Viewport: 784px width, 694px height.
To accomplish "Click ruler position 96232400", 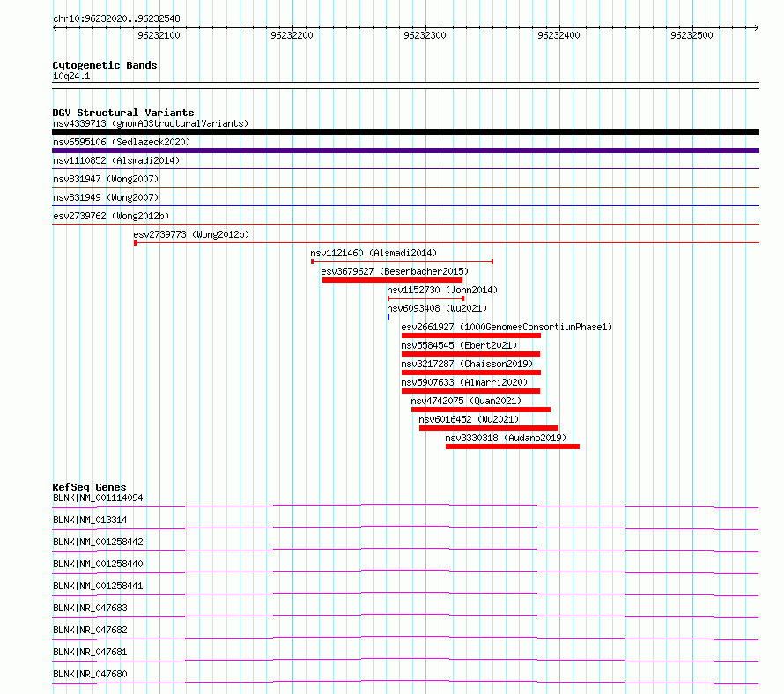I will (x=558, y=35).
